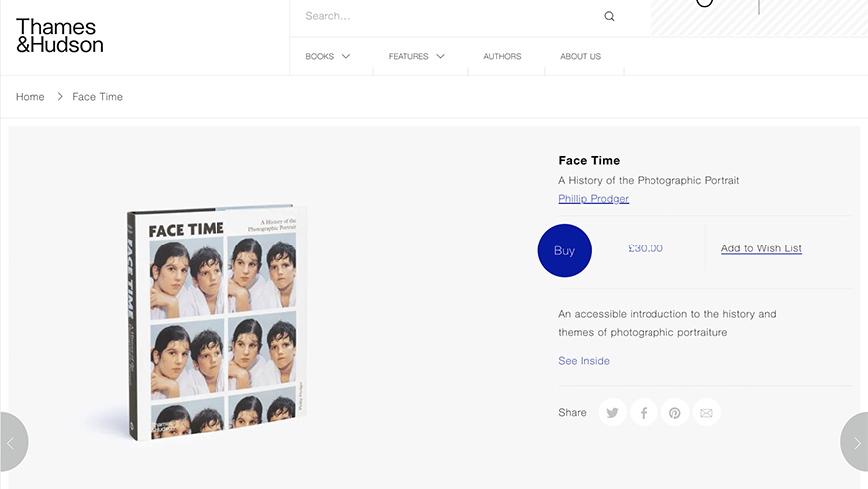
Task: Share on Facebook
Action: pos(644,412)
